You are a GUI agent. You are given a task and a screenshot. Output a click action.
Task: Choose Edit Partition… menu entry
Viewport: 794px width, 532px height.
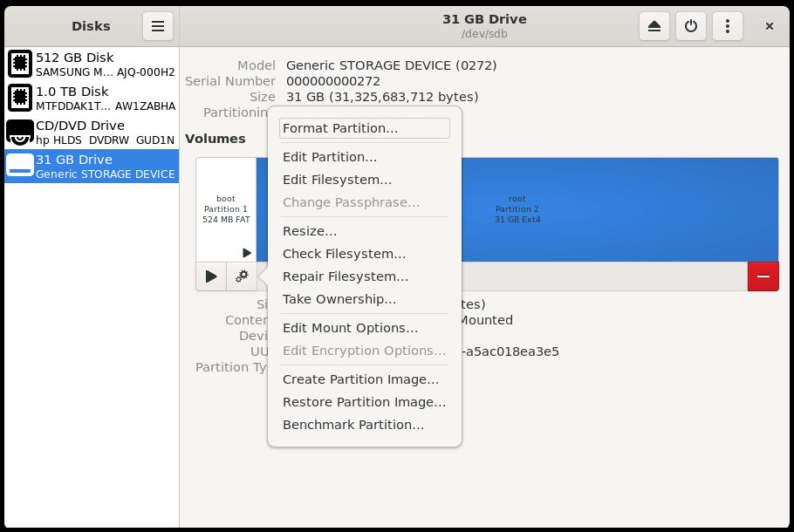330,157
